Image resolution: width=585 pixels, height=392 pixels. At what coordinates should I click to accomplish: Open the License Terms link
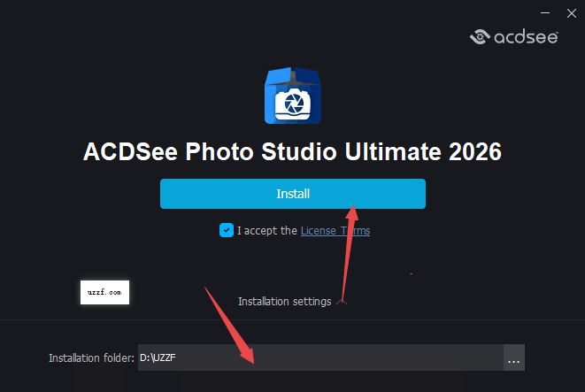[x=335, y=231]
